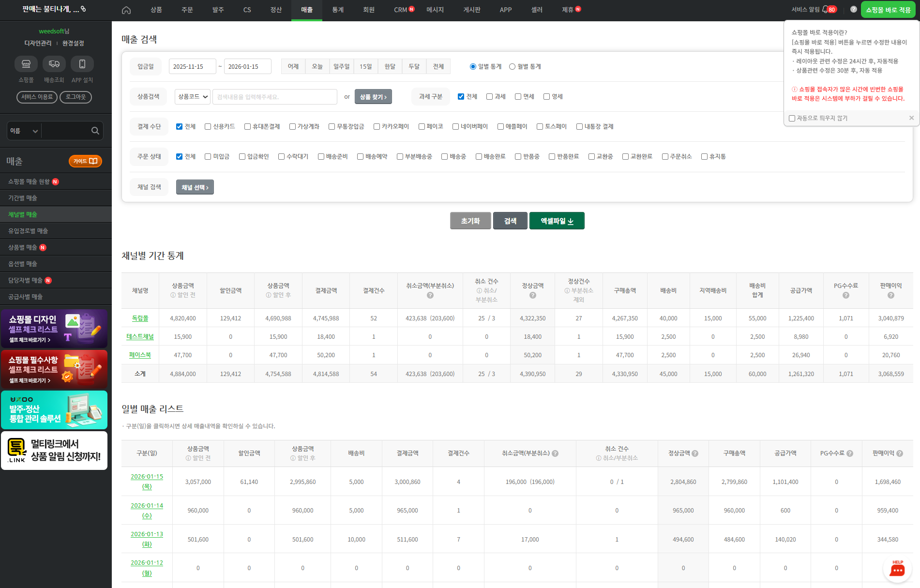This screenshot has width=920, height=588.
Task: Select the 일주일 date range button
Action: point(342,67)
